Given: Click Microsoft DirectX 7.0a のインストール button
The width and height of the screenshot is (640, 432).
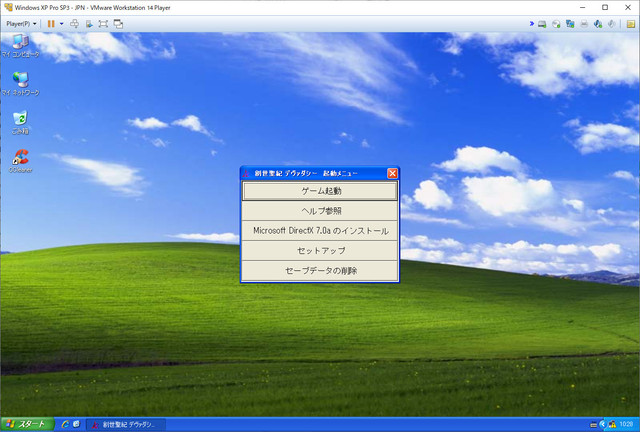Looking at the screenshot, I should pyautogui.click(x=320, y=231).
